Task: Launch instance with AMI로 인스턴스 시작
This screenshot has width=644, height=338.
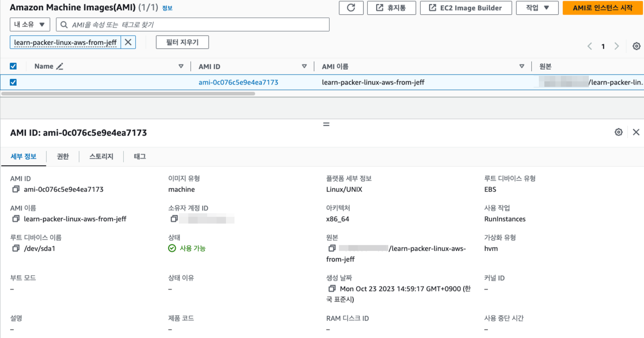Action: (603, 8)
